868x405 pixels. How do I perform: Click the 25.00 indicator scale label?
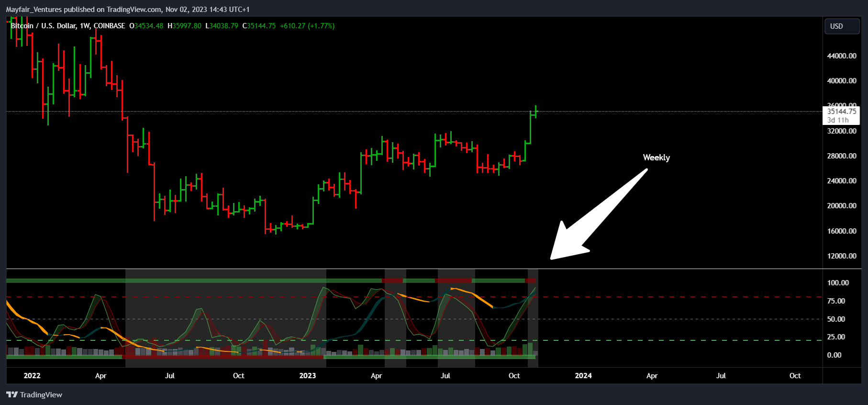[x=836, y=337]
